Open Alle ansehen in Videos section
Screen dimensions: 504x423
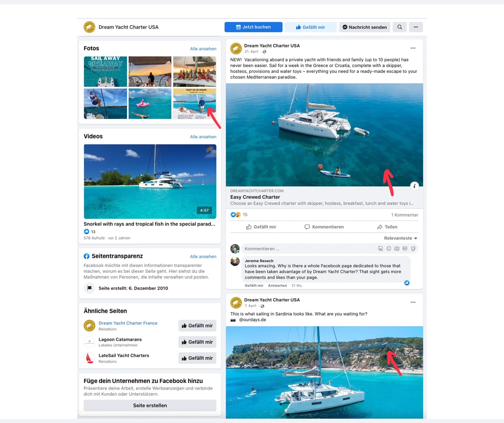pyautogui.click(x=203, y=137)
